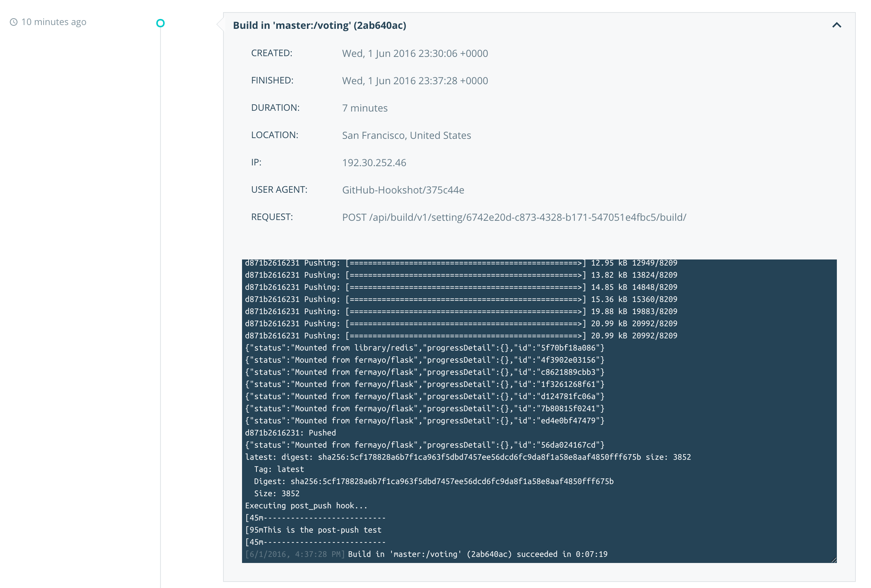Click the 'Executing post_push hook...' log line
This screenshot has width=871, height=588.
(x=306, y=506)
